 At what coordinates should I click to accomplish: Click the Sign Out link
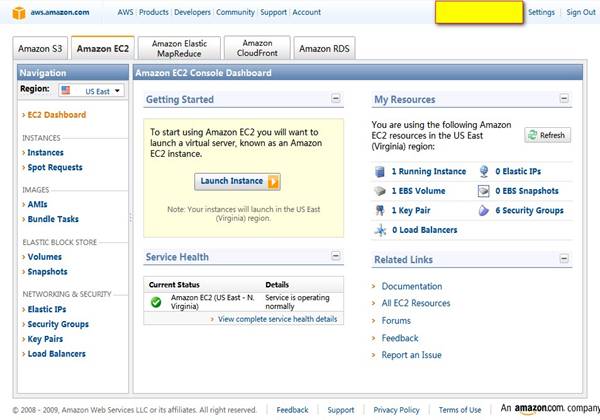tap(580, 12)
